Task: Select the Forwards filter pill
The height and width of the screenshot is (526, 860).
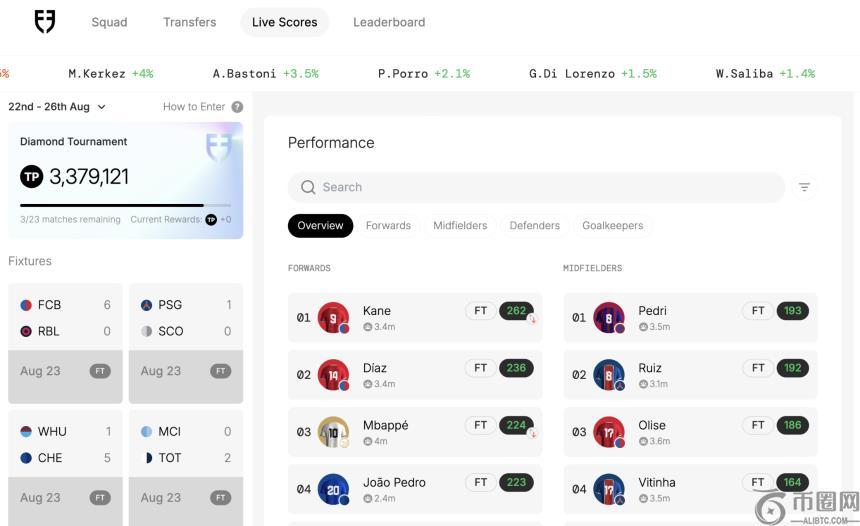Action: 388,226
